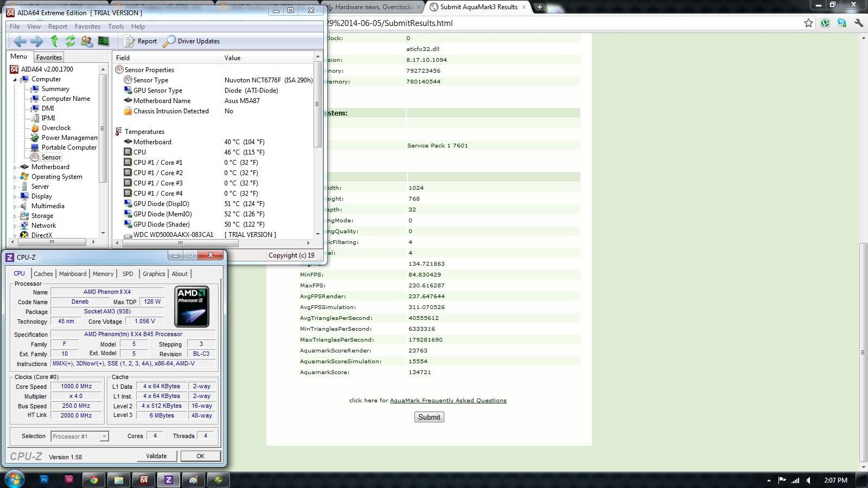Click the IPMI tree icon
This screenshot has height=488, width=868.
[x=35, y=118]
